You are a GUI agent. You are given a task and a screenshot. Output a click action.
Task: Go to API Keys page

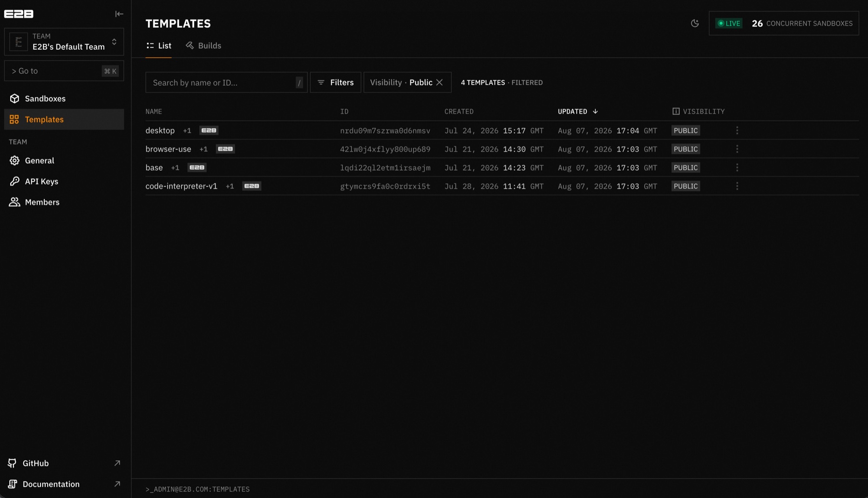coord(64,181)
